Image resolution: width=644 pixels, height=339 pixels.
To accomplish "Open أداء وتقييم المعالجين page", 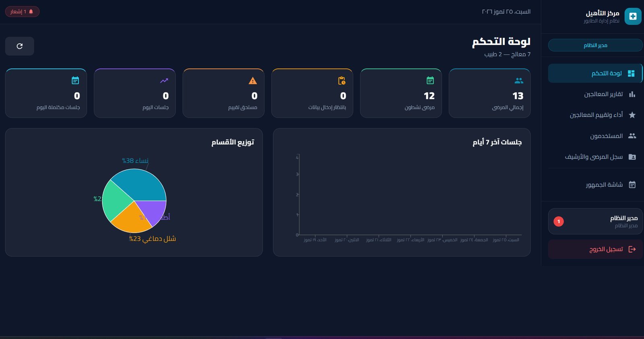I will 595,115.
